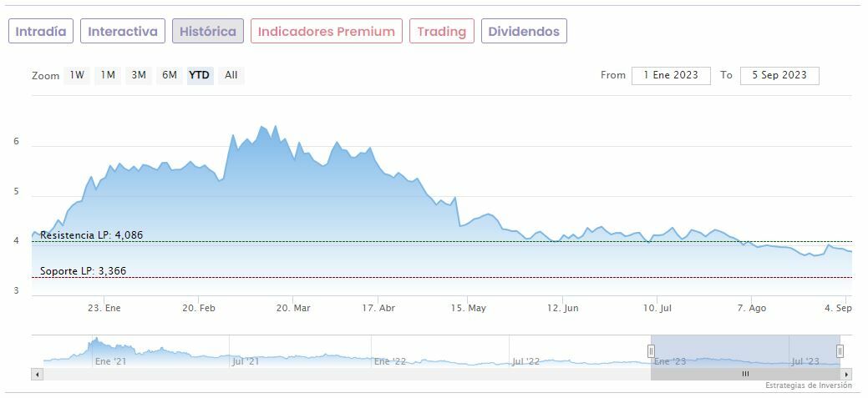
Task: Click the navigator scrollbar right arrow
Action: coord(846,375)
